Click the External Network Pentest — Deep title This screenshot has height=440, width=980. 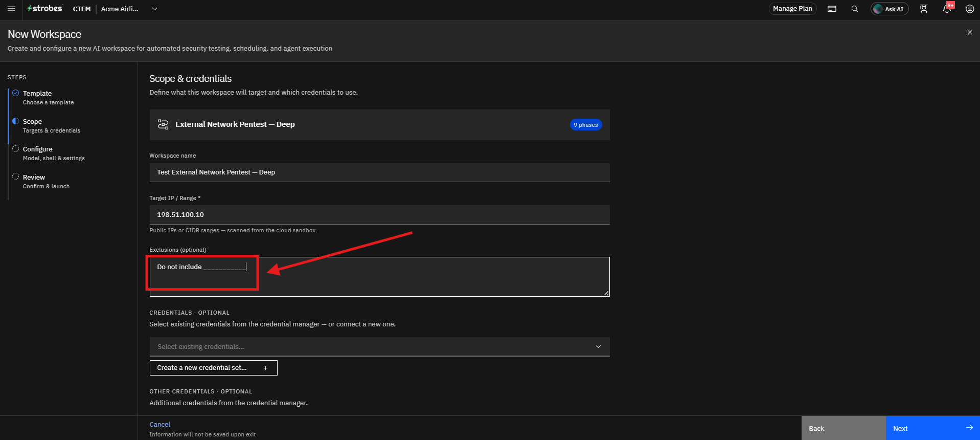235,124
